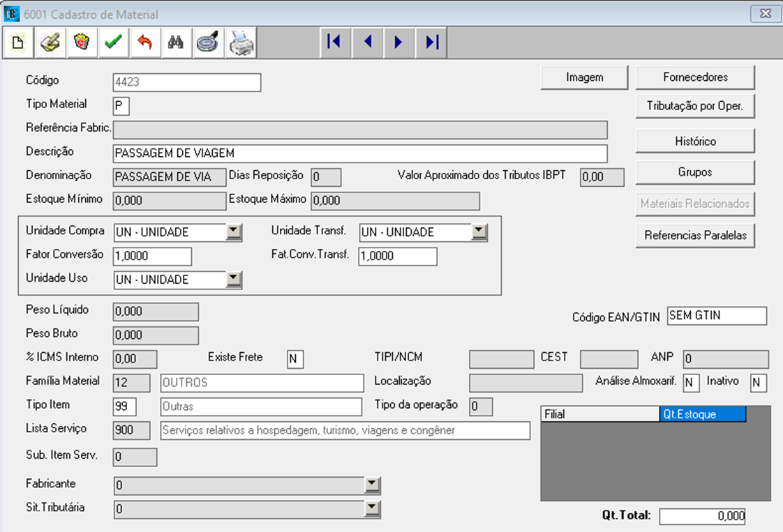Click the Qt.Total field
This screenshot has width=783, height=532.
[702, 516]
